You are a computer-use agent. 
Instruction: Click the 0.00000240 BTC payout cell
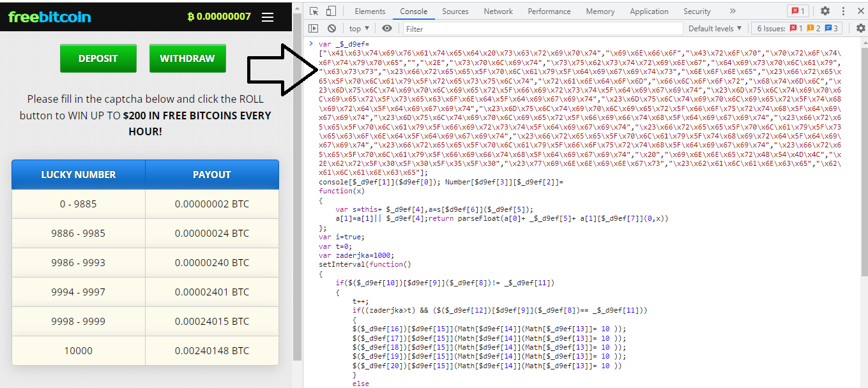tap(212, 263)
